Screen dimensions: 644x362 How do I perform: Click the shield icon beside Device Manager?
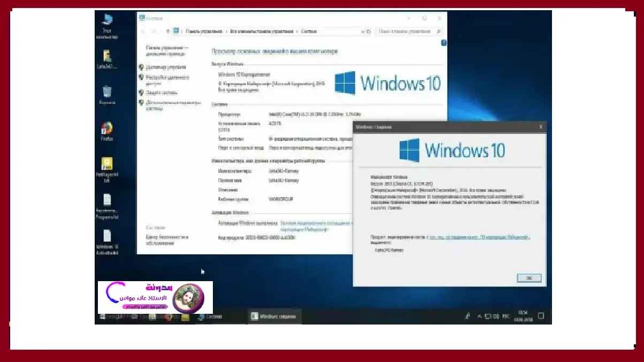click(141, 67)
